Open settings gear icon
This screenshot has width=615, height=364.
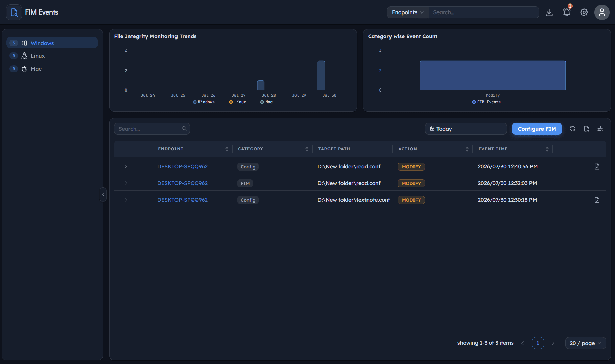(x=584, y=12)
